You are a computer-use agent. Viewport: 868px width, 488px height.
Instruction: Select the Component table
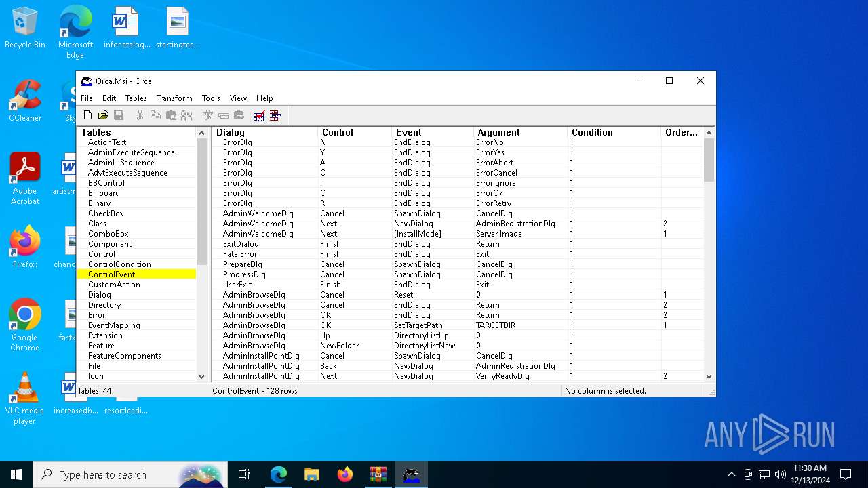(x=110, y=244)
